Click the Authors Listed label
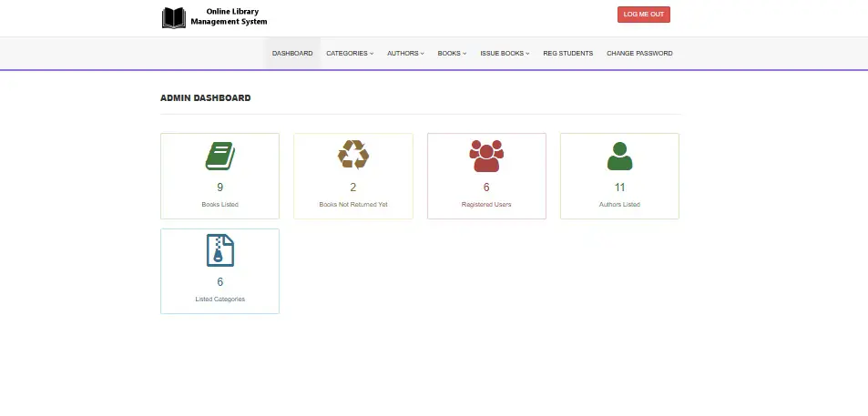 pyautogui.click(x=619, y=204)
